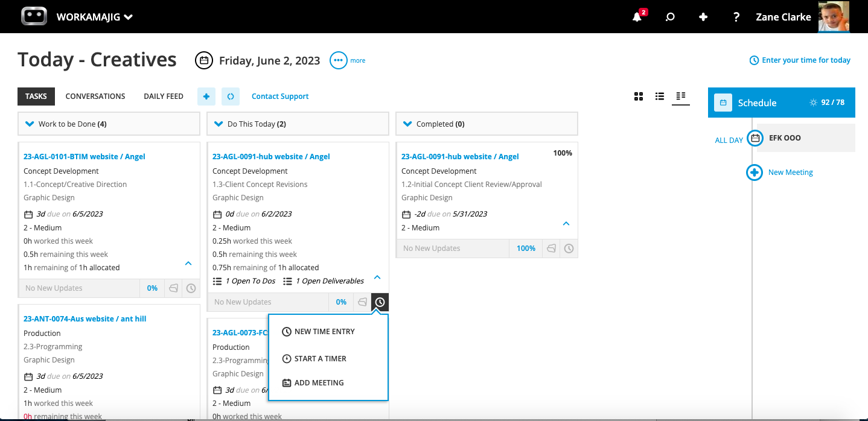Choose ADD MEETING from popup
This screenshot has width=868, height=421.
(313, 383)
